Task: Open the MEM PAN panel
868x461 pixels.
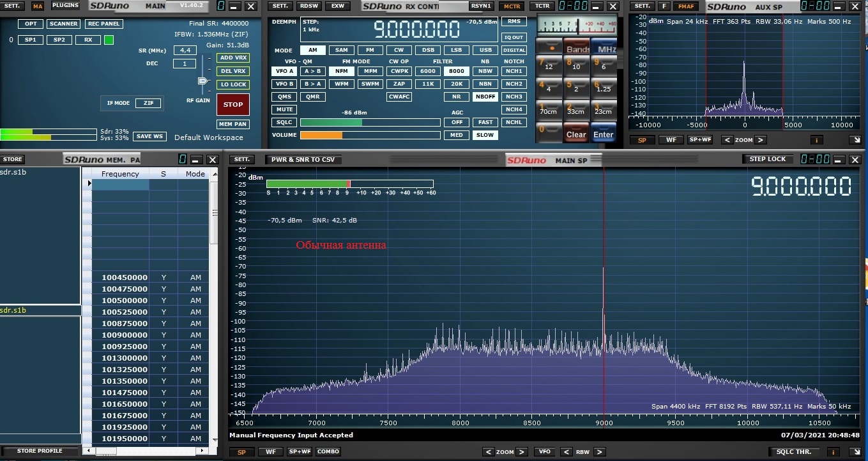Action: coord(232,124)
